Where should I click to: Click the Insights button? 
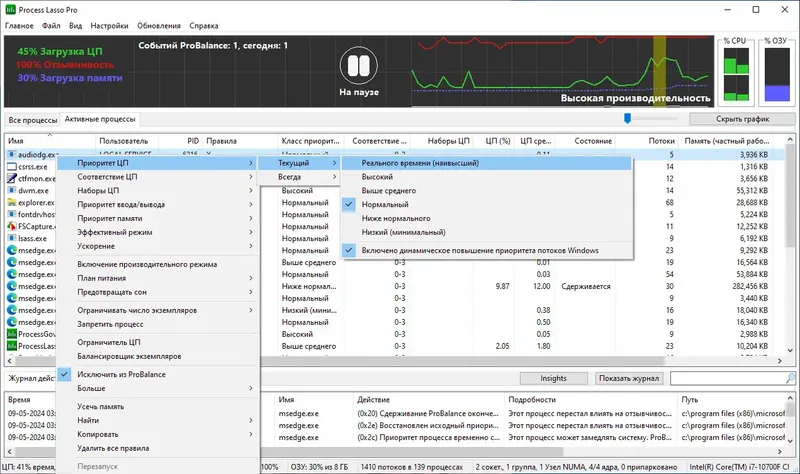point(554,378)
